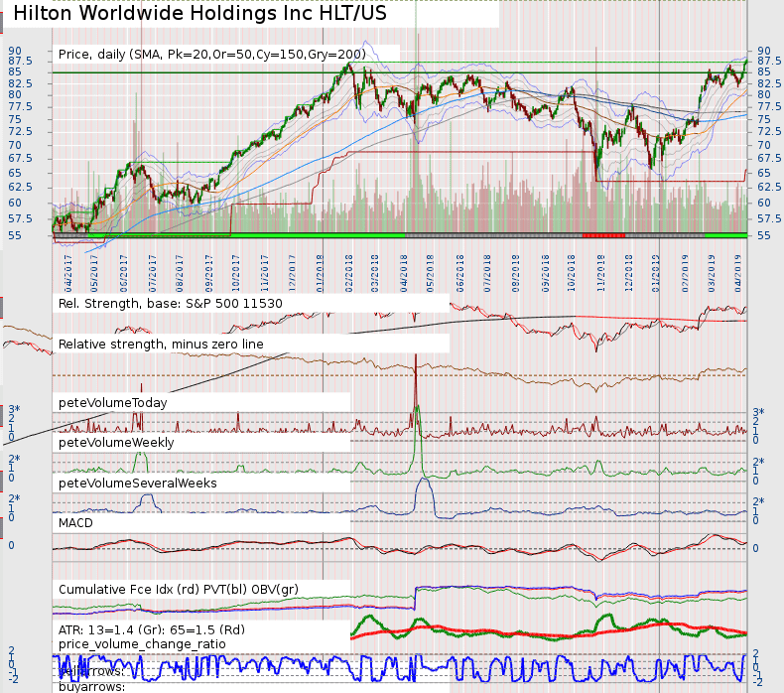Click the peteVolumeWeekly indicator label

116,443
